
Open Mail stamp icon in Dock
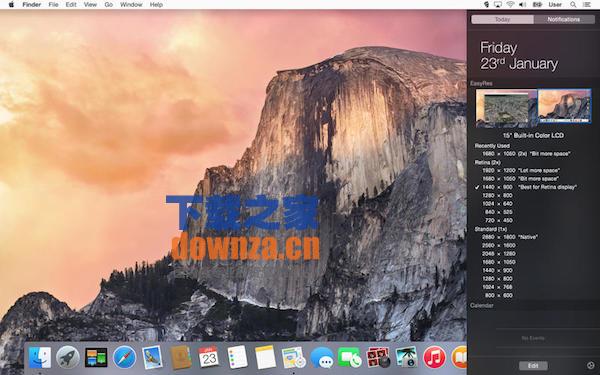(x=152, y=357)
